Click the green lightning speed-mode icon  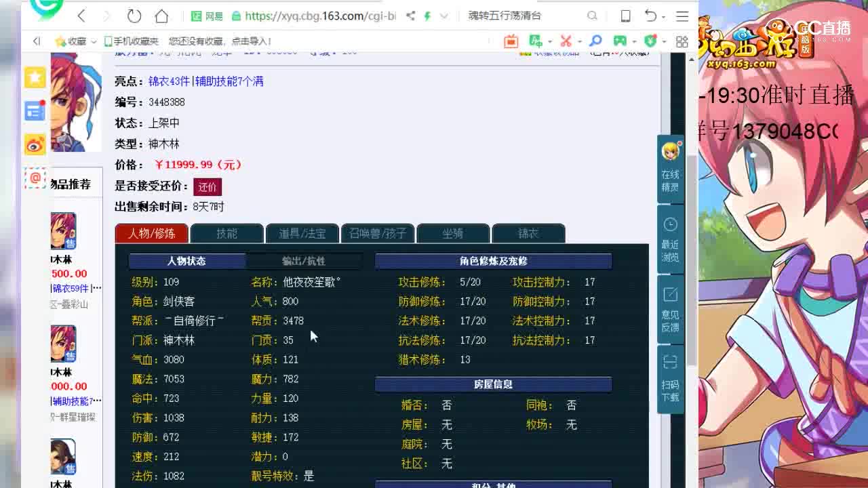(427, 16)
